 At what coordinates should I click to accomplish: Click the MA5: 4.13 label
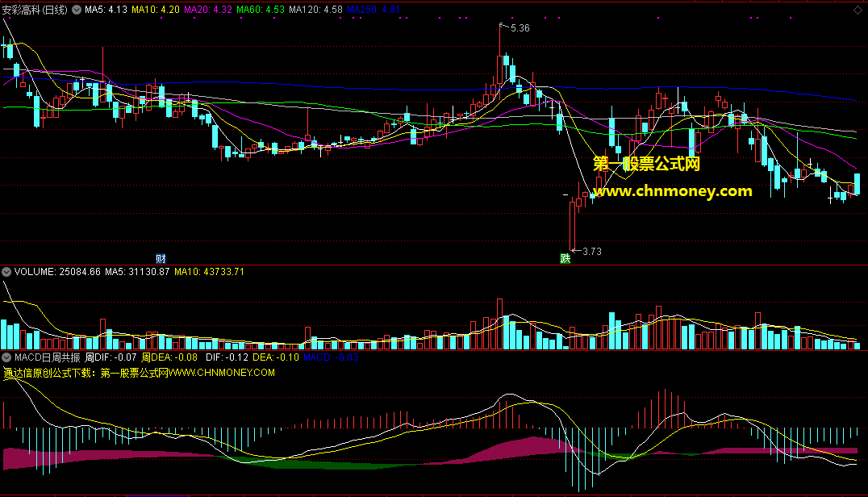pyautogui.click(x=106, y=10)
